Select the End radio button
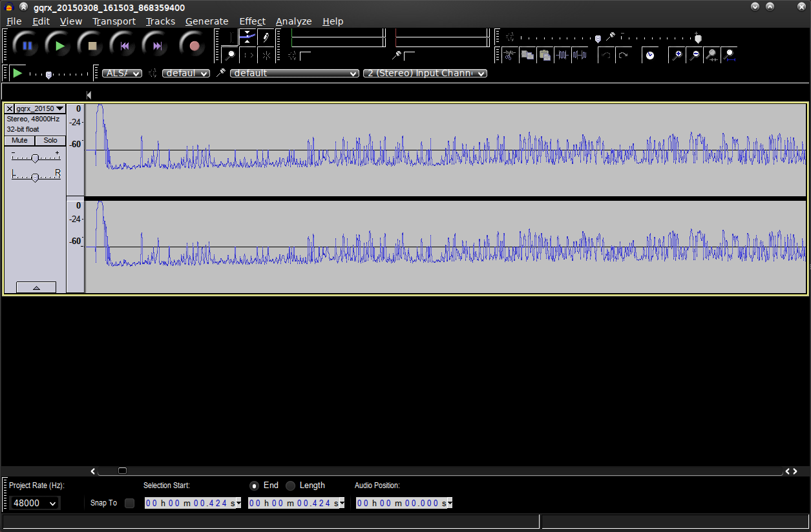The image size is (811, 532). pos(254,486)
